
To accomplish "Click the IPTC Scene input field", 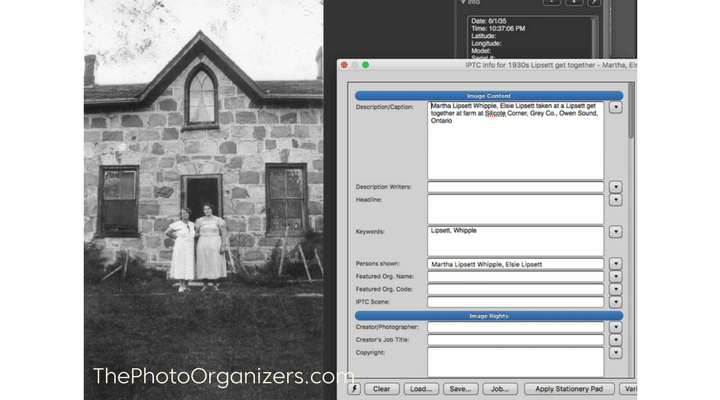I will [516, 302].
